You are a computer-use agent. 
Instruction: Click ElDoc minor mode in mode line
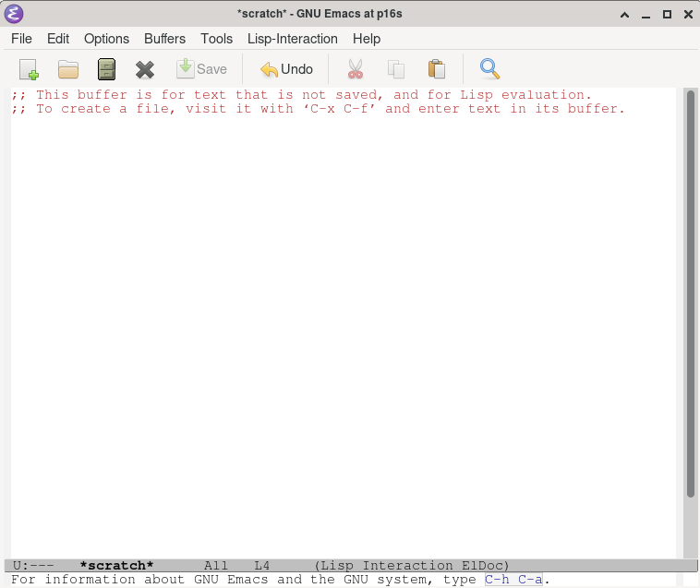click(483, 566)
